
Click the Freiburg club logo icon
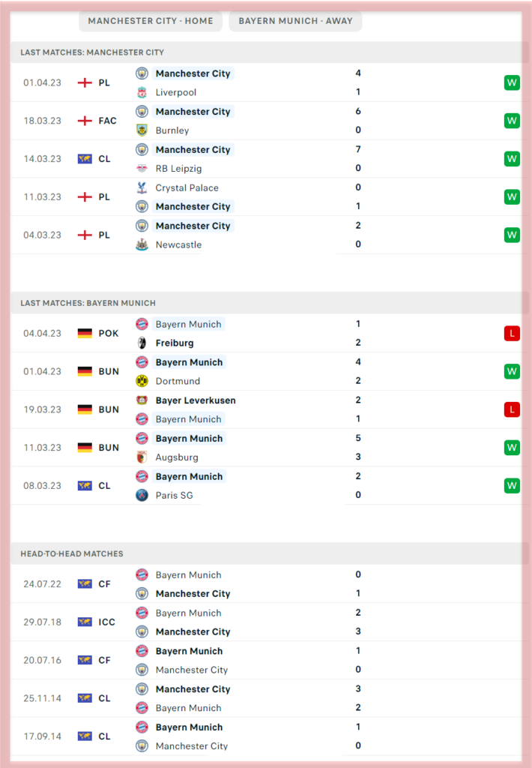click(x=142, y=343)
